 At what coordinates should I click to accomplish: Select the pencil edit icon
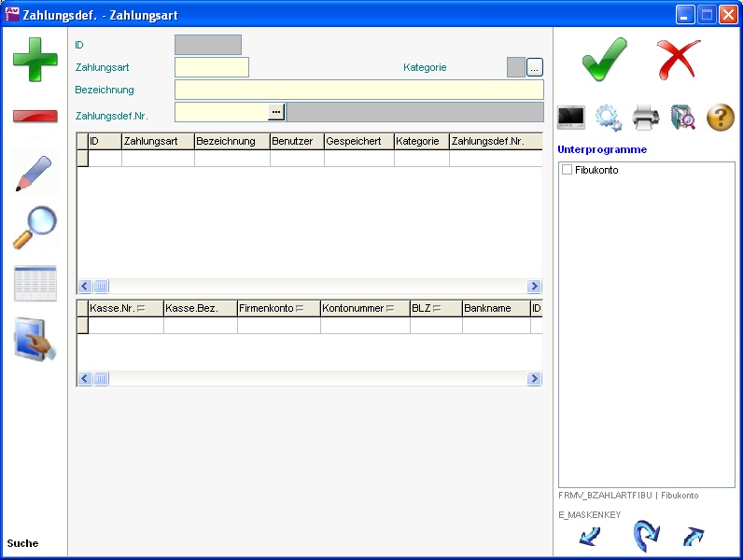pos(35,174)
